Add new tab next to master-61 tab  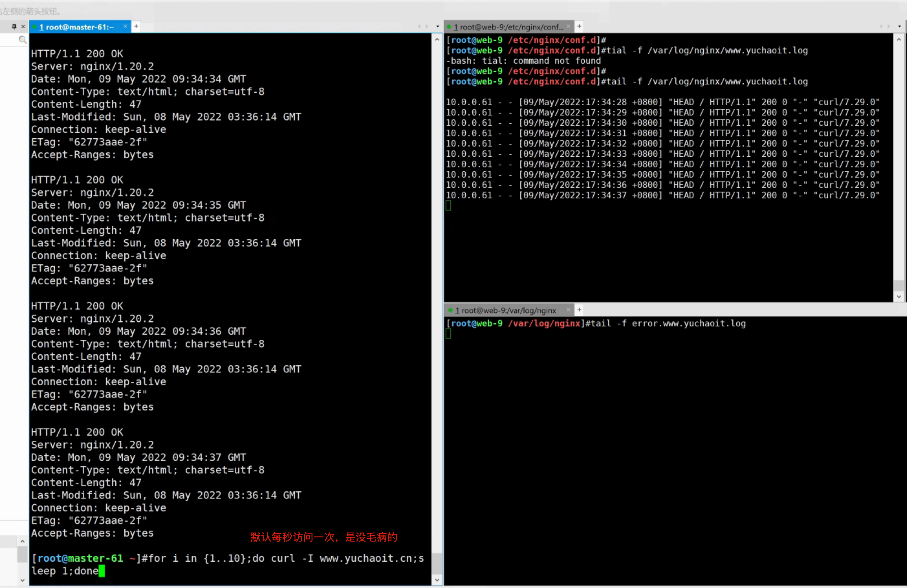click(x=136, y=27)
